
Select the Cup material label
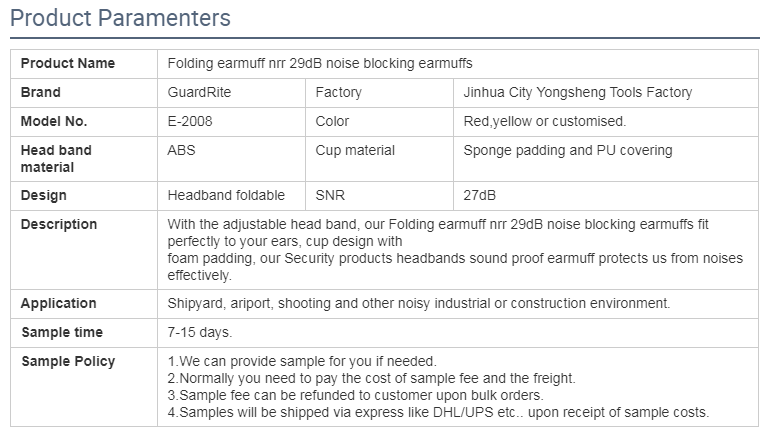coord(355,150)
